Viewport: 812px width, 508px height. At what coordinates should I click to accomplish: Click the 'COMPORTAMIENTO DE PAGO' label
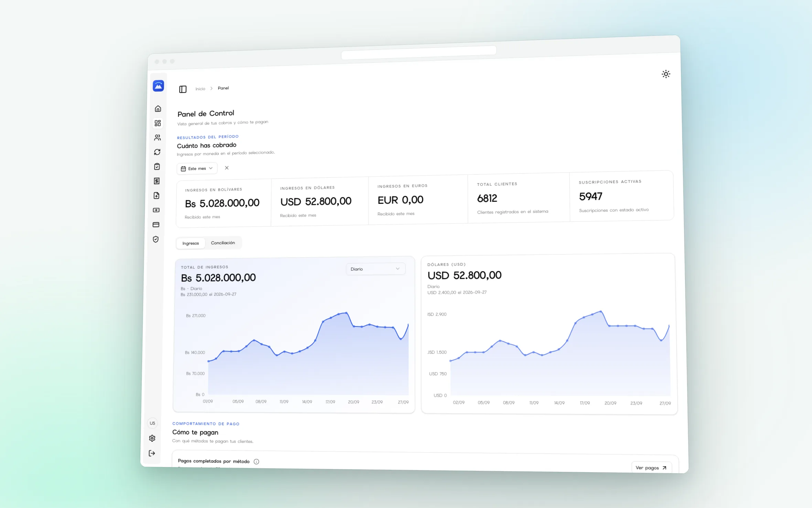pos(206,424)
